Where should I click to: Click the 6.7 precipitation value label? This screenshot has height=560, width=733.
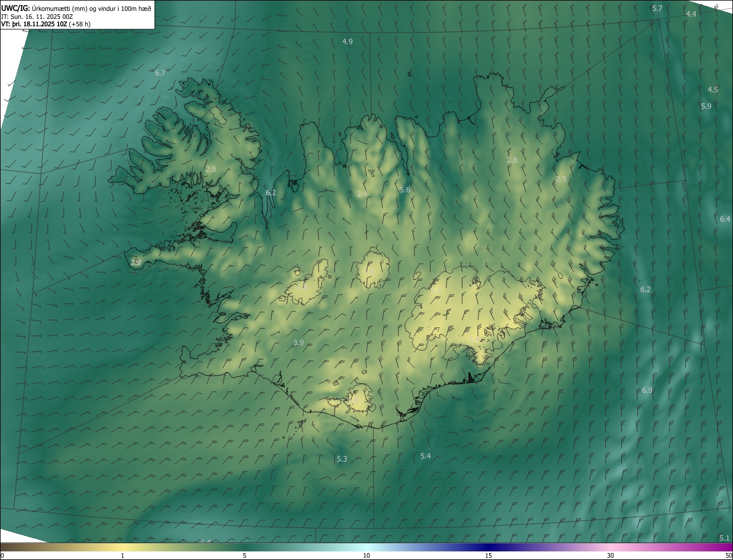(160, 73)
